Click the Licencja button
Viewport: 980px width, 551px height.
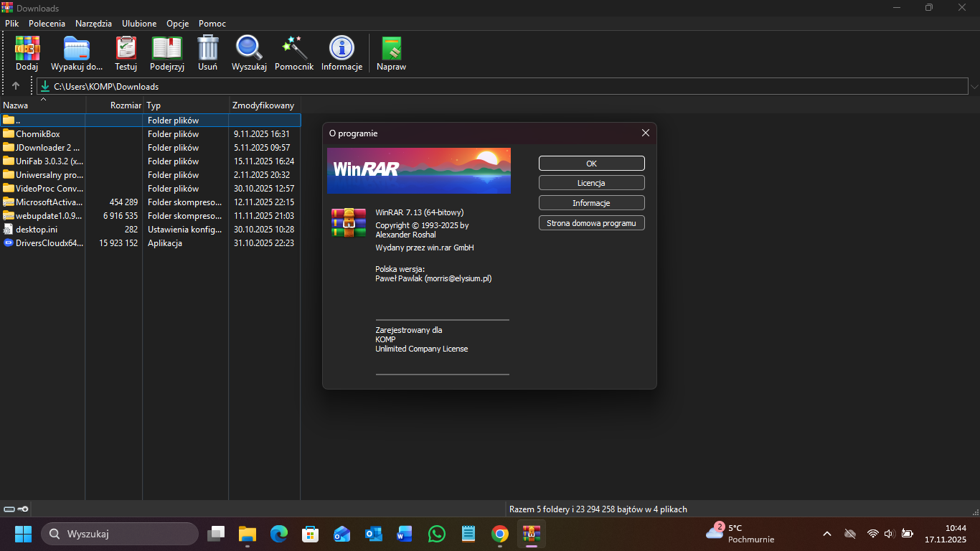(x=591, y=183)
